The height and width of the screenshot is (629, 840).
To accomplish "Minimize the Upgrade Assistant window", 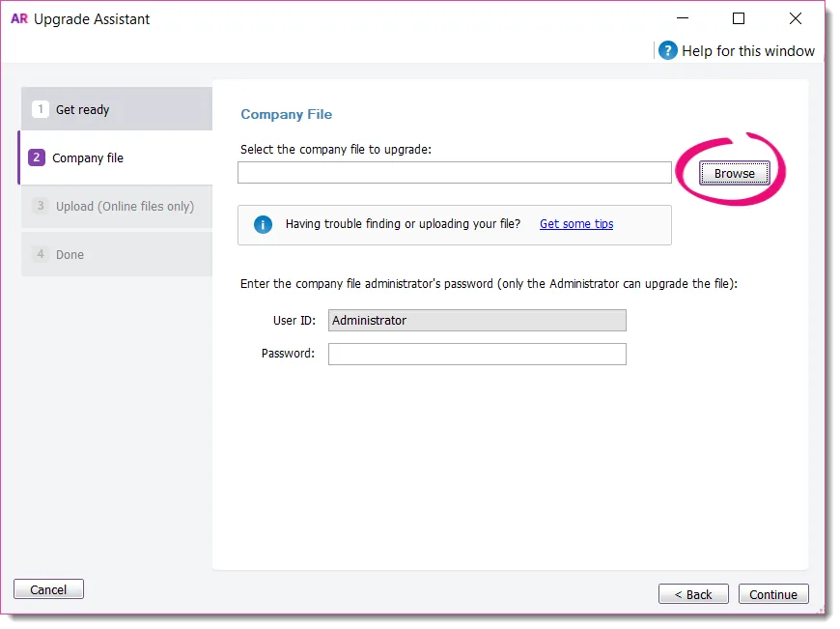I will point(682,18).
